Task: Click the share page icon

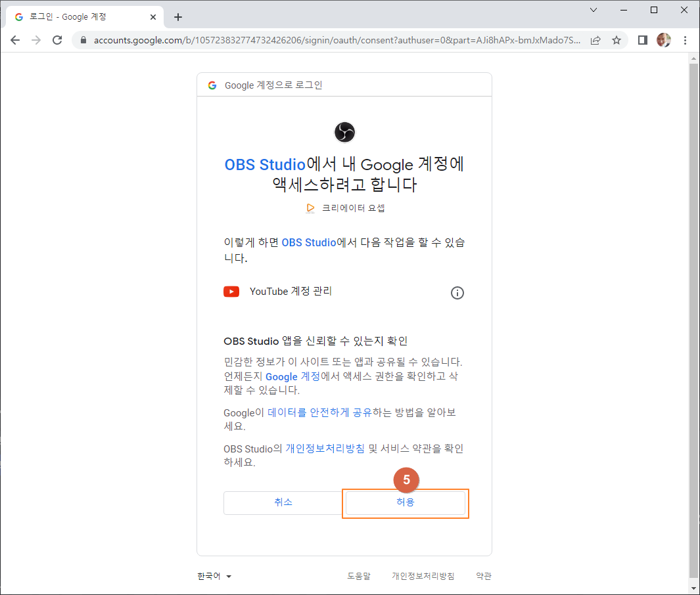Action: (595, 41)
